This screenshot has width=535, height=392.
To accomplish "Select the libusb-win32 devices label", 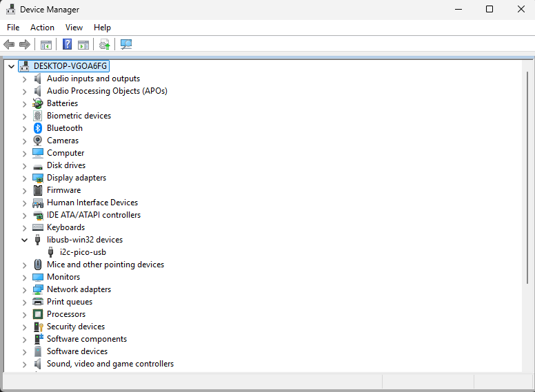I will pos(85,240).
